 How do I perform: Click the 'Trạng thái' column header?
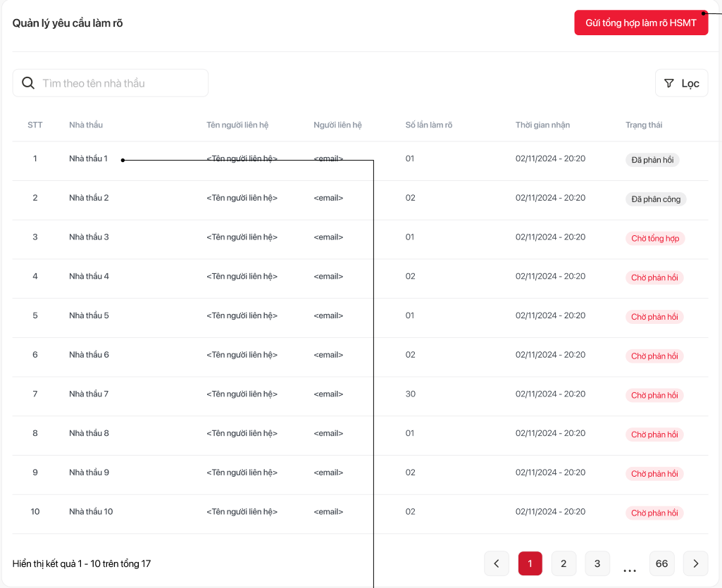[x=644, y=125]
